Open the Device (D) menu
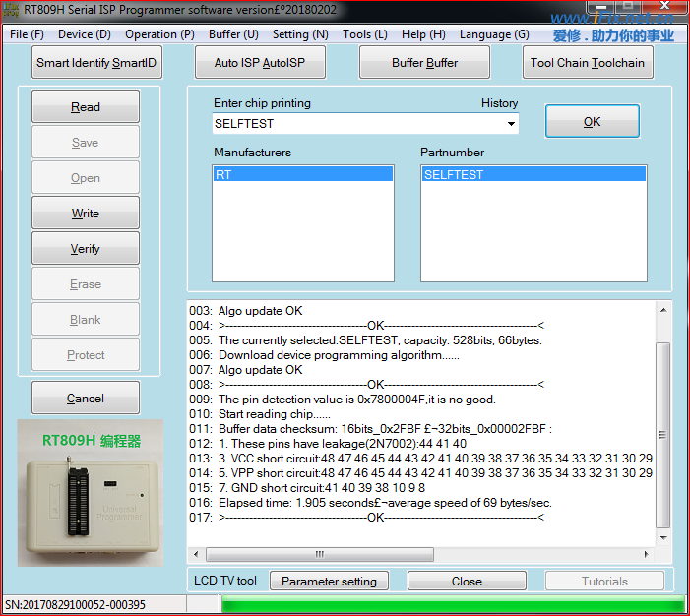Screen dimensions: 690x616 (85, 34)
